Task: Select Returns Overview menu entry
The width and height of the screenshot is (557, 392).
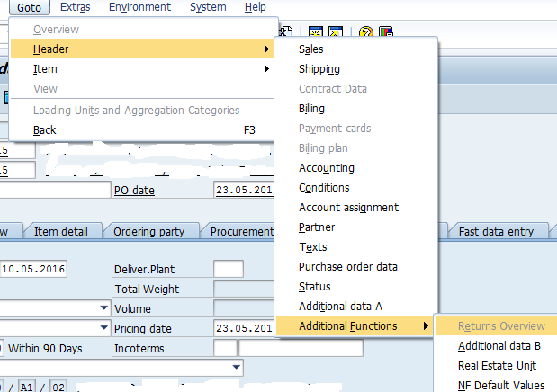Action: (500, 326)
